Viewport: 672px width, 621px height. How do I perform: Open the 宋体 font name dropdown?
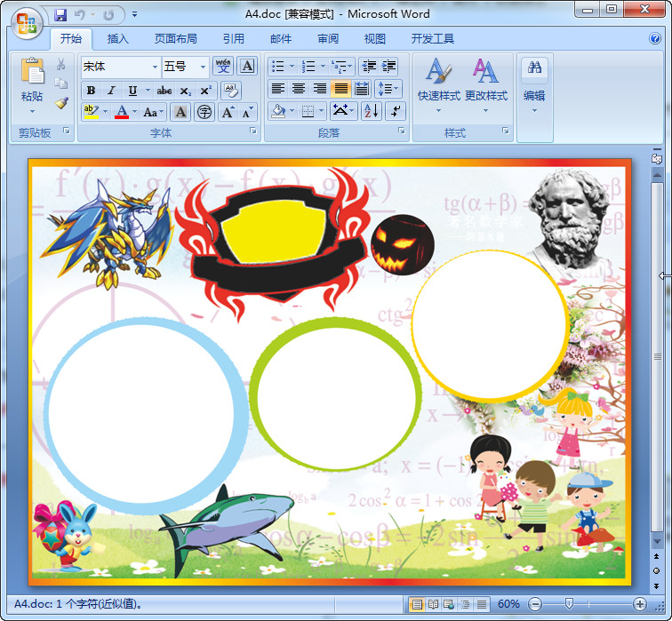click(156, 67)
